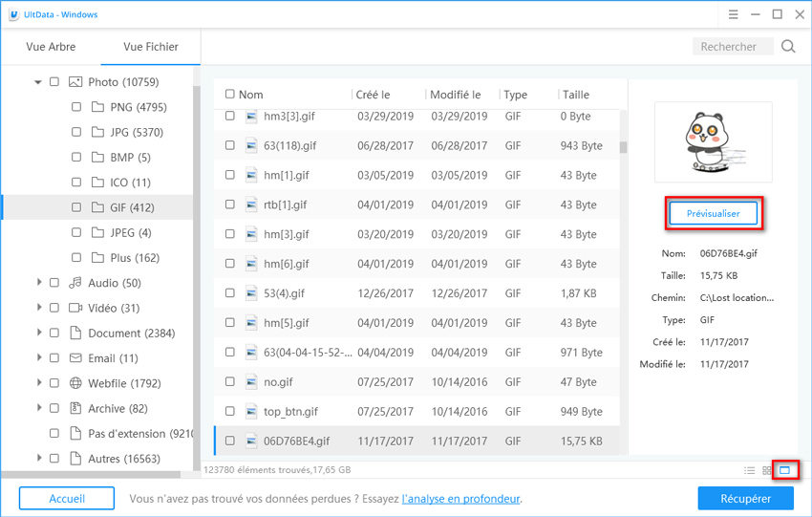Select the 63(04-04-15-52-... file row
This screenshot has height=517, width=812.
click(x=417, y=353)
